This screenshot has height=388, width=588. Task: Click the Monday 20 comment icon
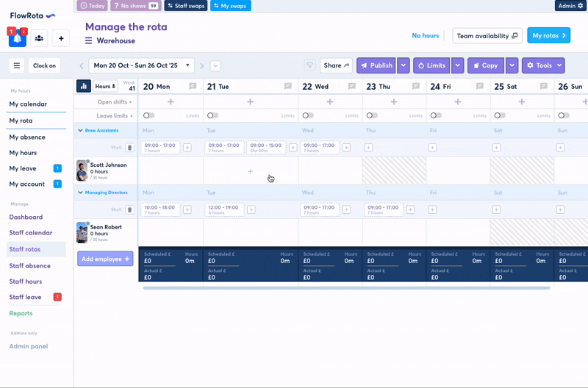[x=193, y=87]
